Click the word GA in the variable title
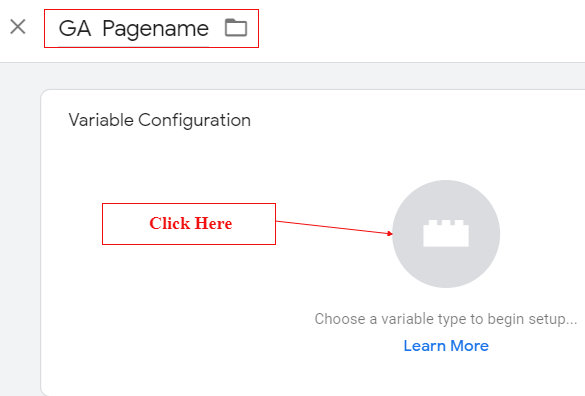585x396 pixels. (x=75, y=28)
